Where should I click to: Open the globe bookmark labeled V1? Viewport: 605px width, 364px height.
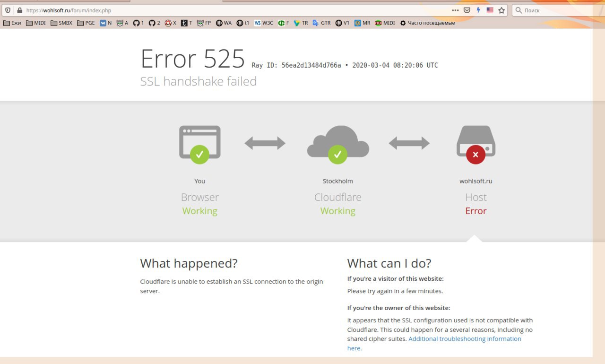(343, 23)
